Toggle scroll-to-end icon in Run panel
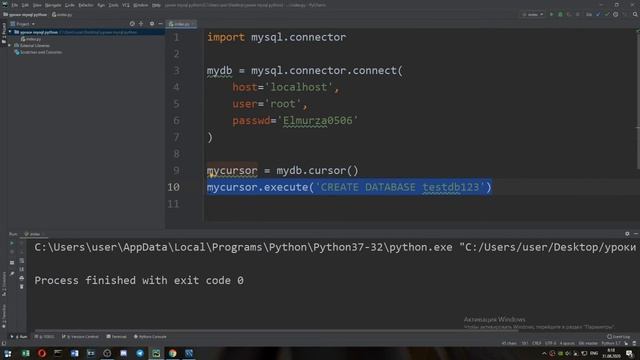This screenshot has height=360, width=640. (22, 269)
